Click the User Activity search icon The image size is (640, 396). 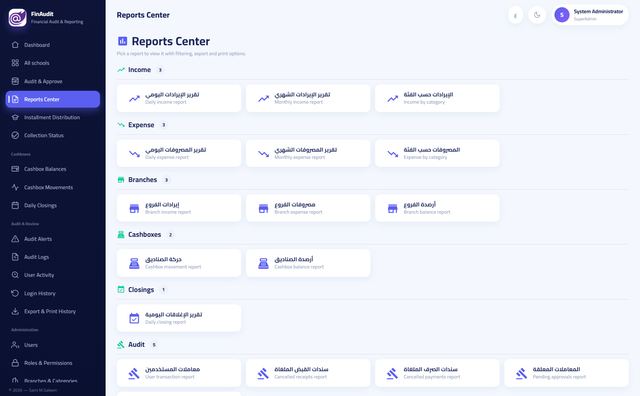15,275
